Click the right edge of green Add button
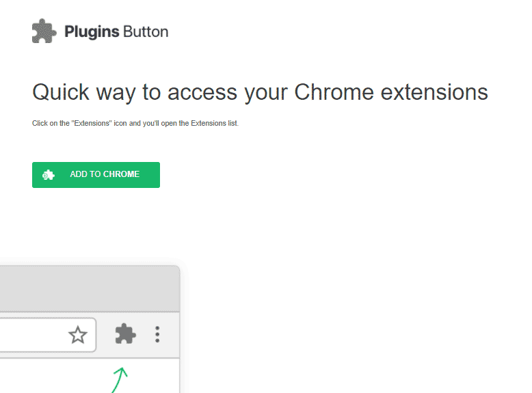532x393 pixels. [x=157, y=175]
